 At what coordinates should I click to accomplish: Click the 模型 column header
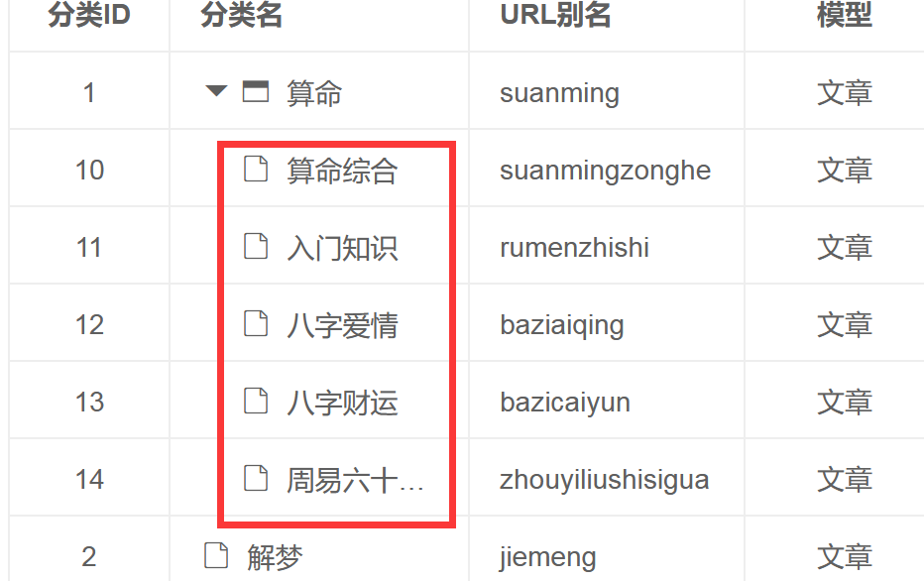845,15
